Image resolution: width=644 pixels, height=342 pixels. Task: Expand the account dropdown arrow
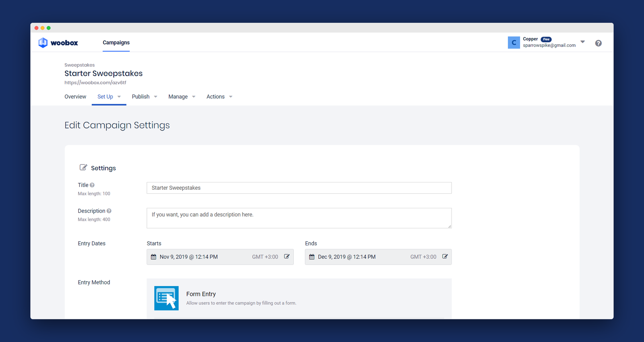pos(582,42)
